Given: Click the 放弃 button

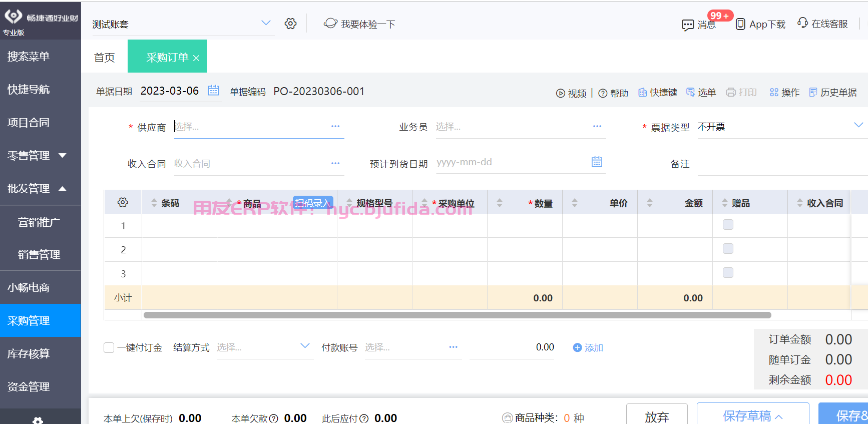Looking at the screenshot, I should (x=657, y=414).
